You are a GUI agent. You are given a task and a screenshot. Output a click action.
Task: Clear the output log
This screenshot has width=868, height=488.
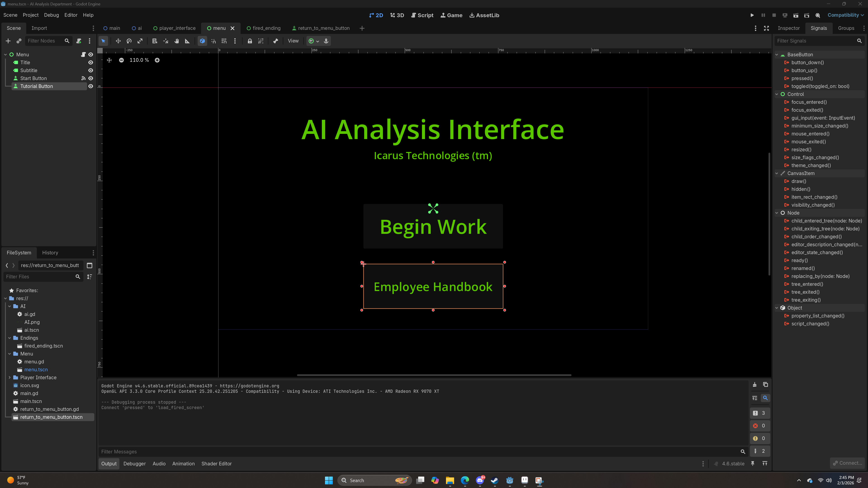pyautogui.click(x=755, y=384)
